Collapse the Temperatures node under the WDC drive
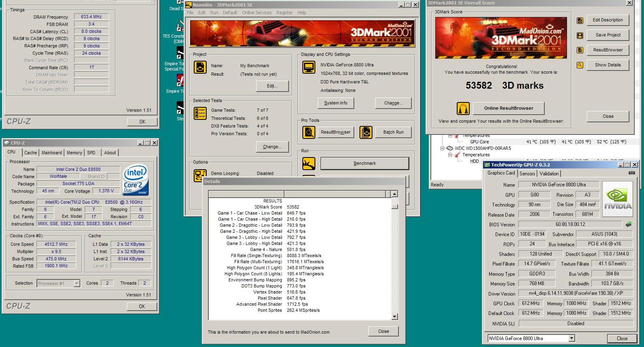Screen dimensions: 644x347 tap(450, 155)
